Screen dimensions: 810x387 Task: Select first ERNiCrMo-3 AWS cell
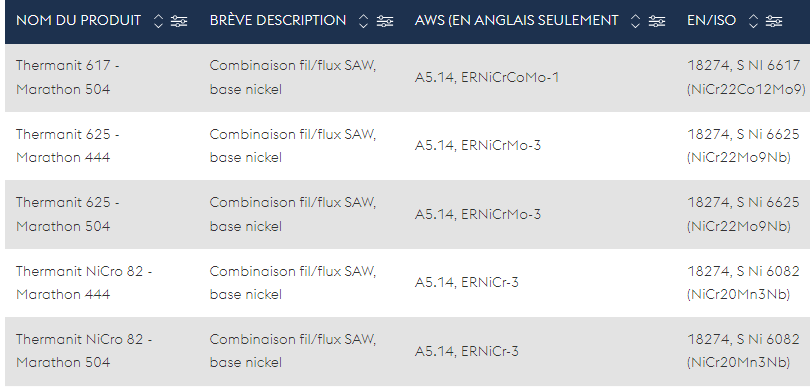pos(478,146)
